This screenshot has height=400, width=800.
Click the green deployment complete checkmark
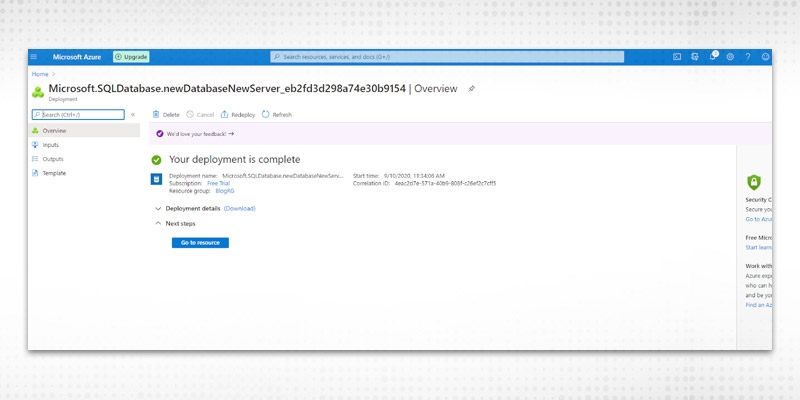pyautogui.click(x=157, y=160)
